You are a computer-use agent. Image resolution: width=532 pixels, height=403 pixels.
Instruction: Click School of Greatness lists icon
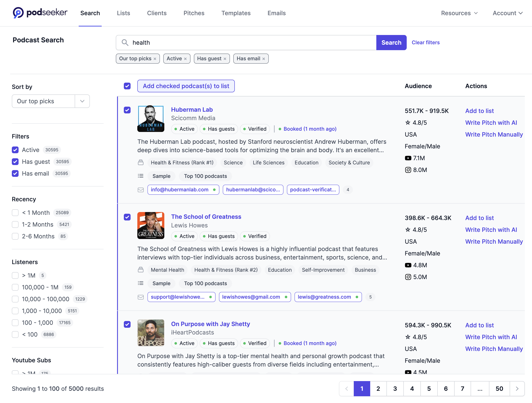click(x=141, y=283)
